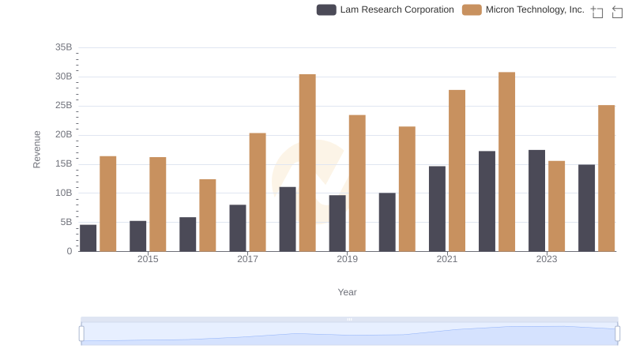Click the Lam Research dark legend swatch
The height and width of the screenshot is (364, 632).
click(326, 9)
